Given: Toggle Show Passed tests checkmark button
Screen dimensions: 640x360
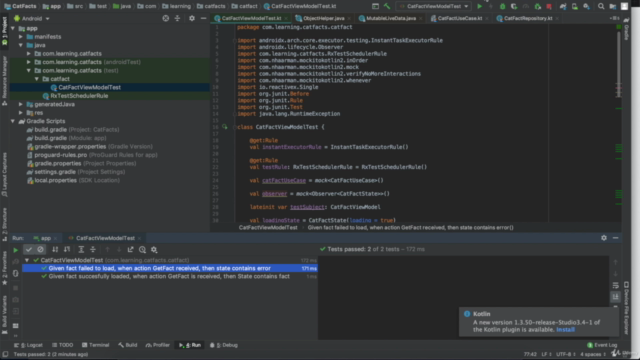Looking at the screenshot, I should pyautogui.click(x=29, y=249).
